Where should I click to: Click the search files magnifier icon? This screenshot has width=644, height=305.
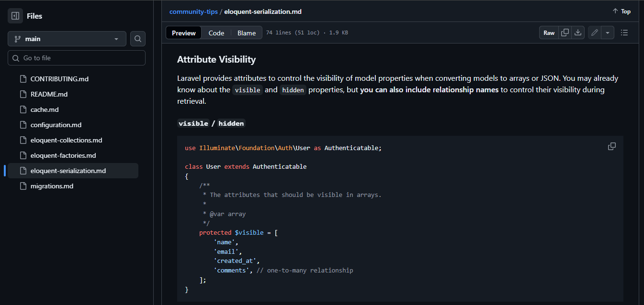[138, 39]
